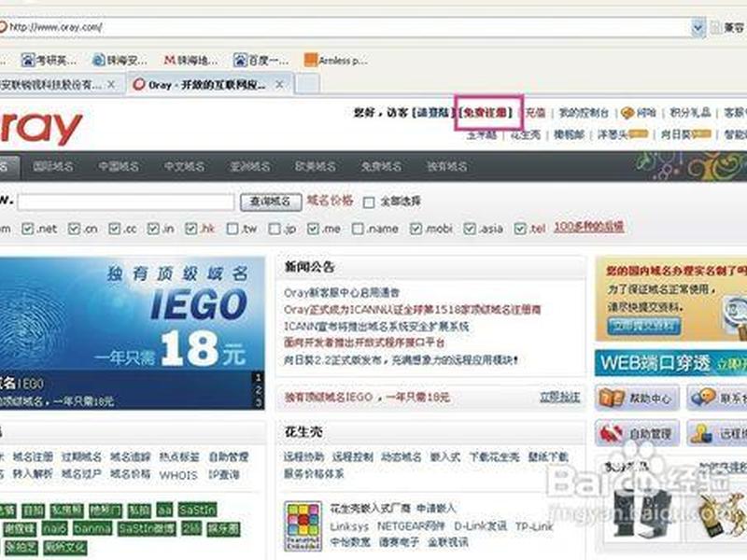747x560 pixels.
Task: Click the 立即抢注 link
Action: pos(559,397)
